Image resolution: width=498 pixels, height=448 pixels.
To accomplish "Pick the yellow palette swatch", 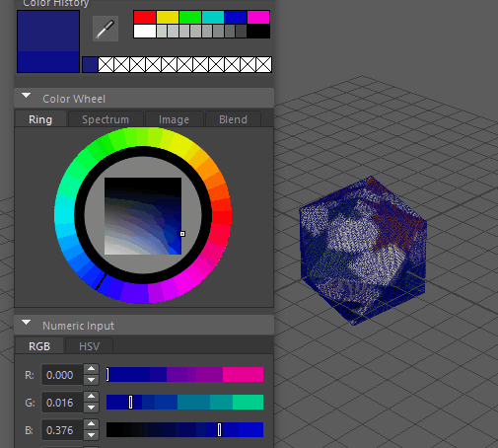I will 168,18.
